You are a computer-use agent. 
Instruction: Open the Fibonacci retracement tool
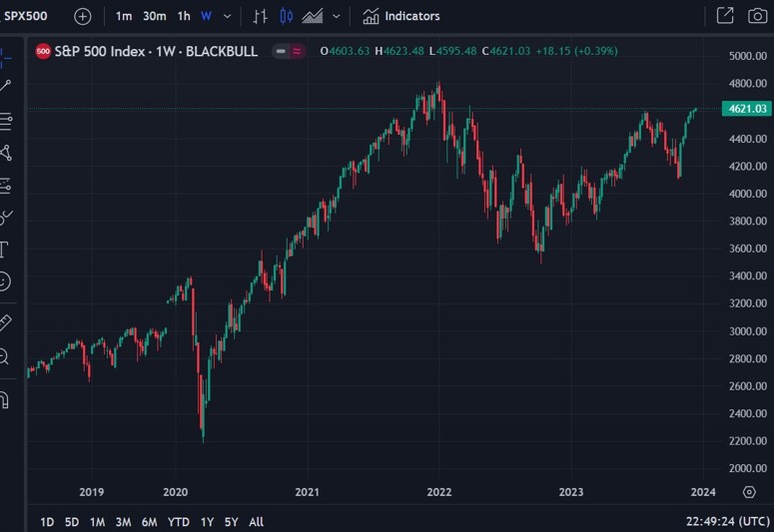coord(5,120)
